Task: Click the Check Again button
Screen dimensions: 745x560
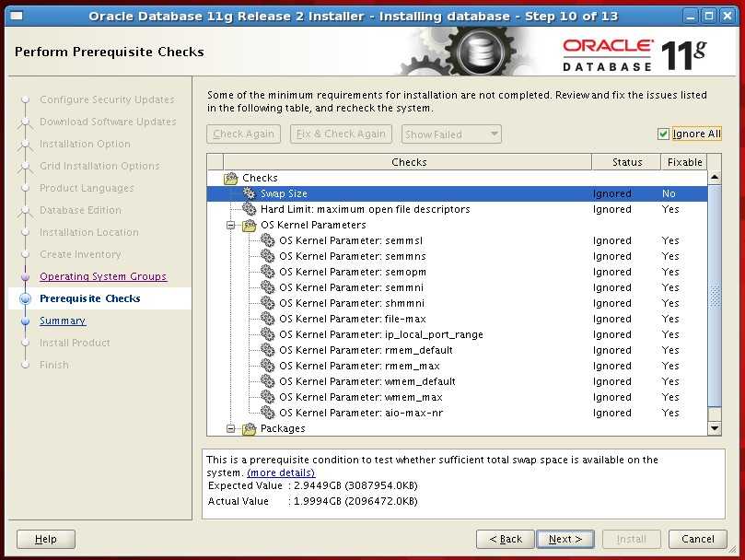Action: point(243,134)
